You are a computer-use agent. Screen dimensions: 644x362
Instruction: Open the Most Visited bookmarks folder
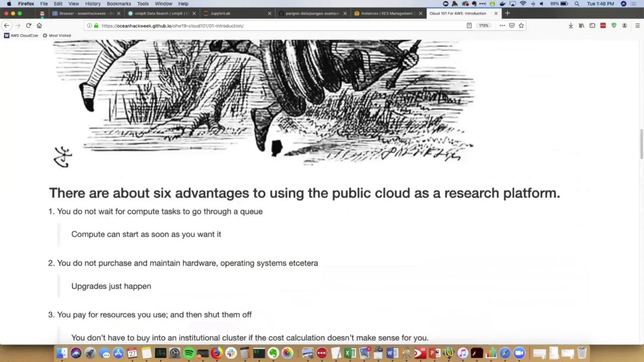click(57, 36)
